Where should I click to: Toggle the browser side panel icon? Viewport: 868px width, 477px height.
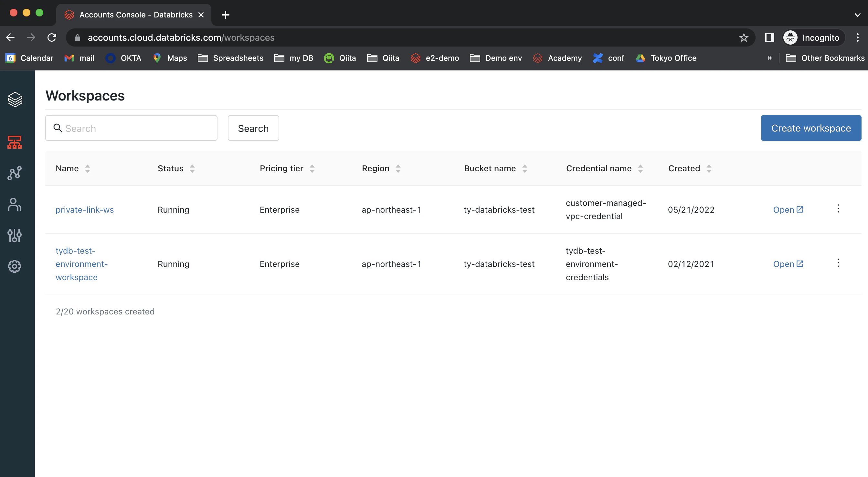[770, 37]
